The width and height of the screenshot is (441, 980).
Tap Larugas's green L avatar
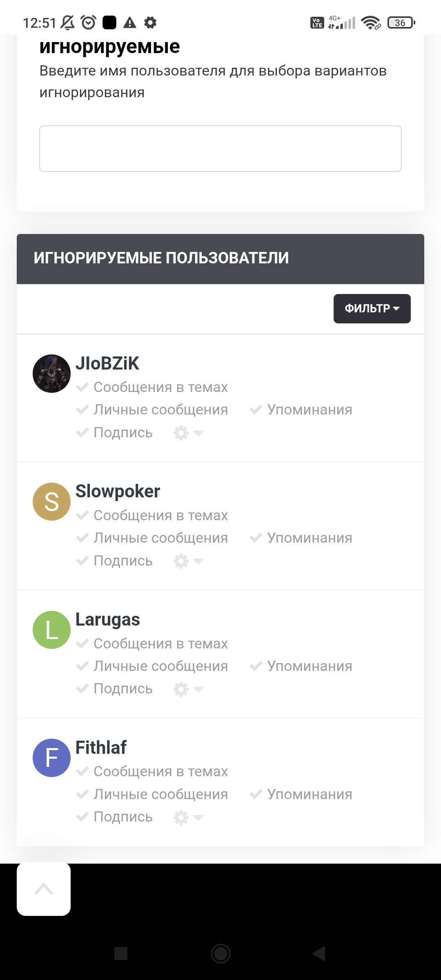[x=51, y=630]
